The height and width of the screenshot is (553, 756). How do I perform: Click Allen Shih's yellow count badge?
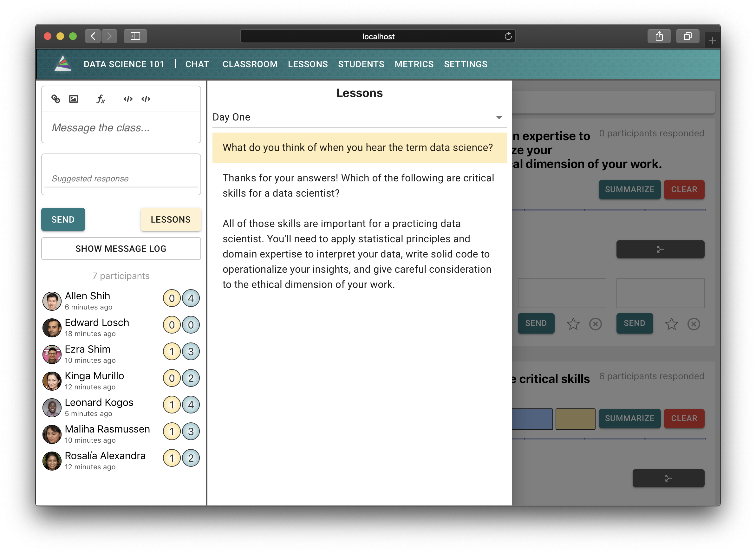pos(172,298)
